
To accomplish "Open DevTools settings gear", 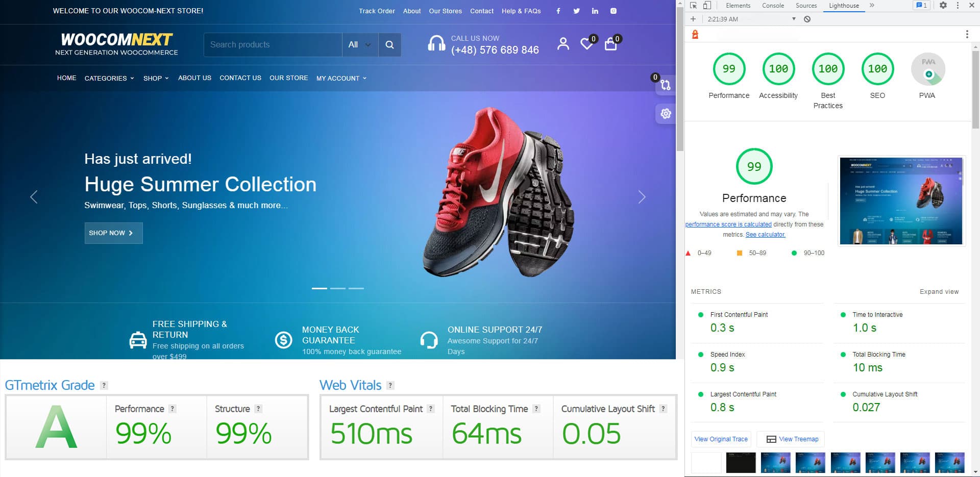I will coord(943,5).
